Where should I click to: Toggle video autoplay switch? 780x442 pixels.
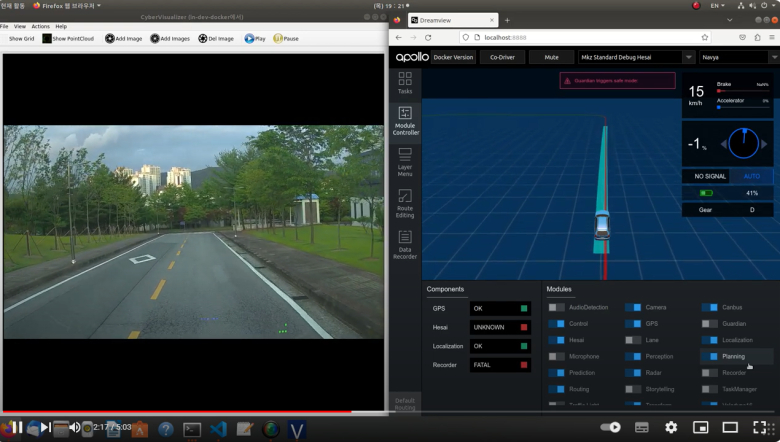click(610, 427)
